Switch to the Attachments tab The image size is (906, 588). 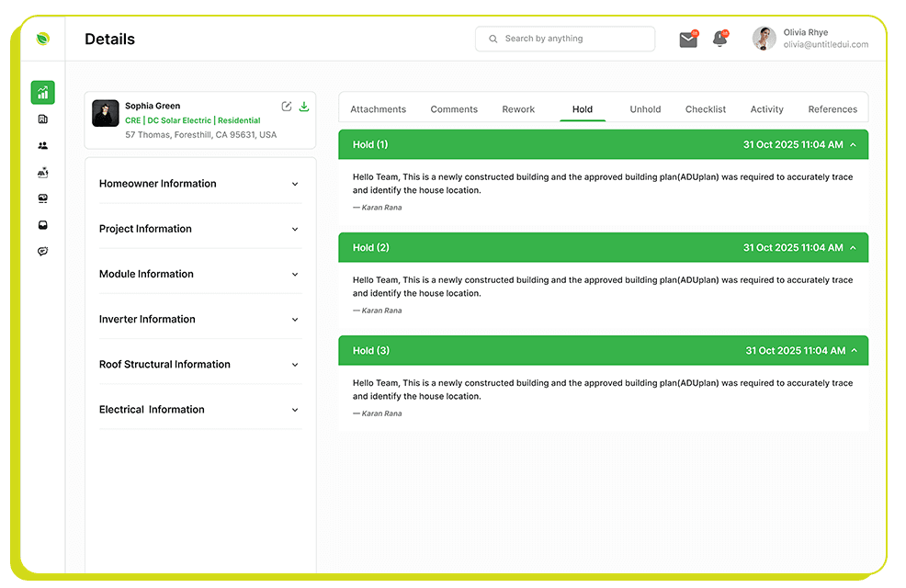378,109
